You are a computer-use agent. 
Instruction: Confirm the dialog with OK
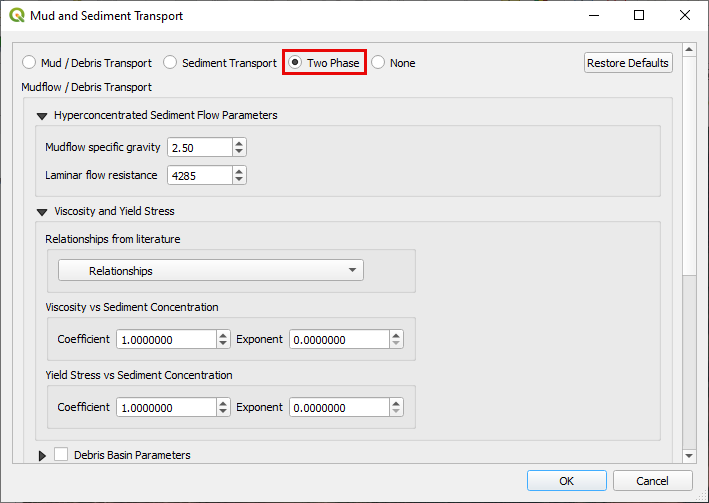[x=566, y=481]
